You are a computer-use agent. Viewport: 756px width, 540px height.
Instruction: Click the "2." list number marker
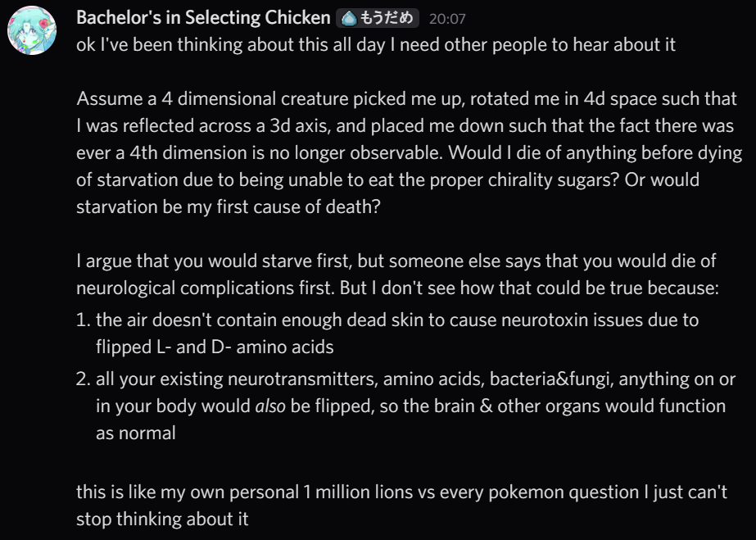tap(84, 379)
